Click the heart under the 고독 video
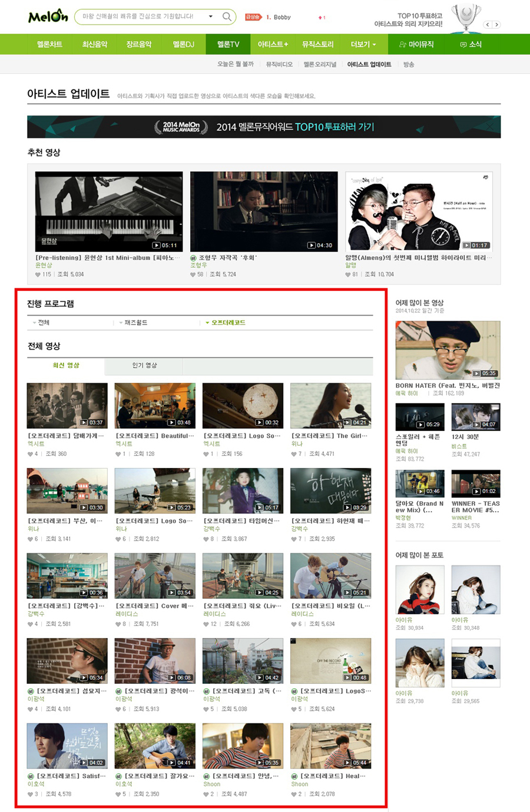 tap(206, 709)
